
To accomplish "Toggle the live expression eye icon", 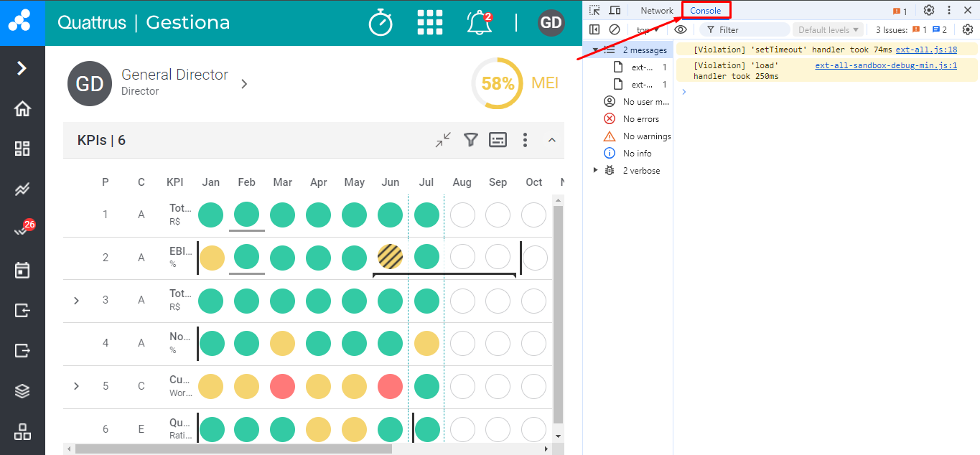I will click(681, 29).
